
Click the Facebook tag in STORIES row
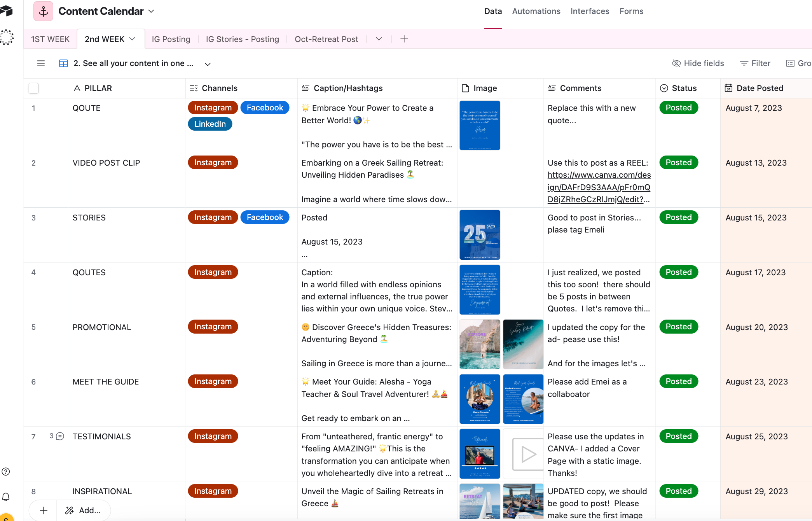click(x=265, y=217)
